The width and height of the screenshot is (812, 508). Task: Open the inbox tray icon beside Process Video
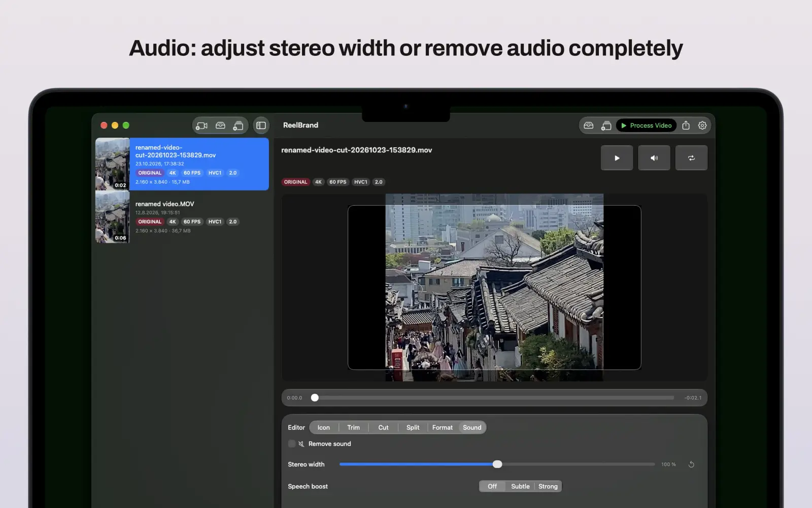[589, 125]
